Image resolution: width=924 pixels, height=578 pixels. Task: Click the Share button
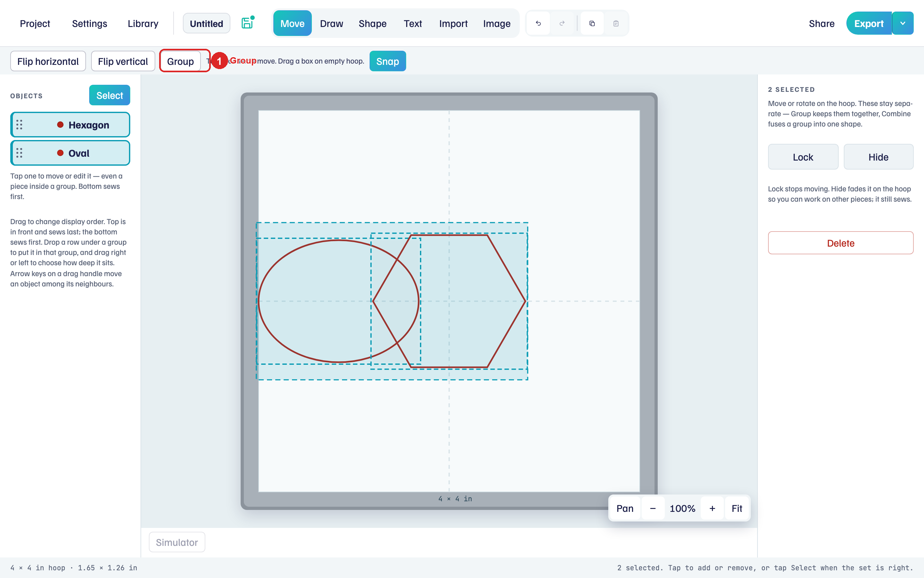pos(822,23)
